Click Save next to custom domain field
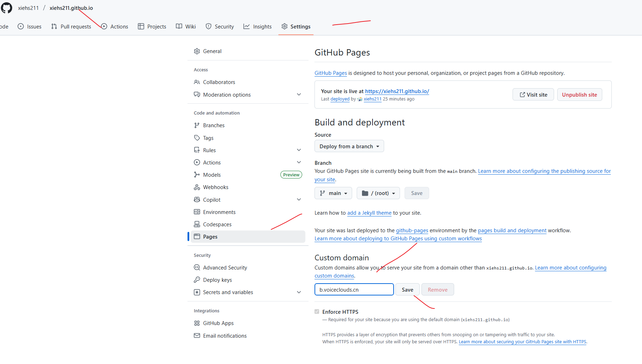 pyautogui.click(x=407, y=290)
